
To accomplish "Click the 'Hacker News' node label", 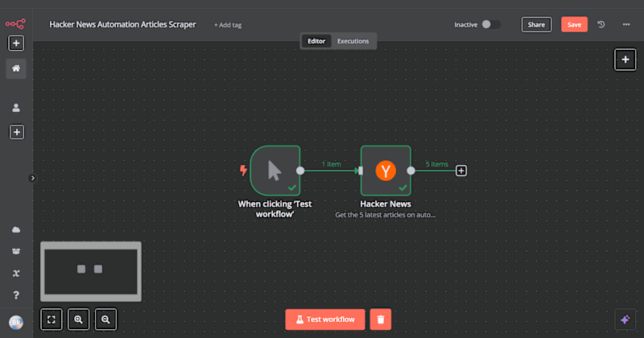I will coord(386,204).
